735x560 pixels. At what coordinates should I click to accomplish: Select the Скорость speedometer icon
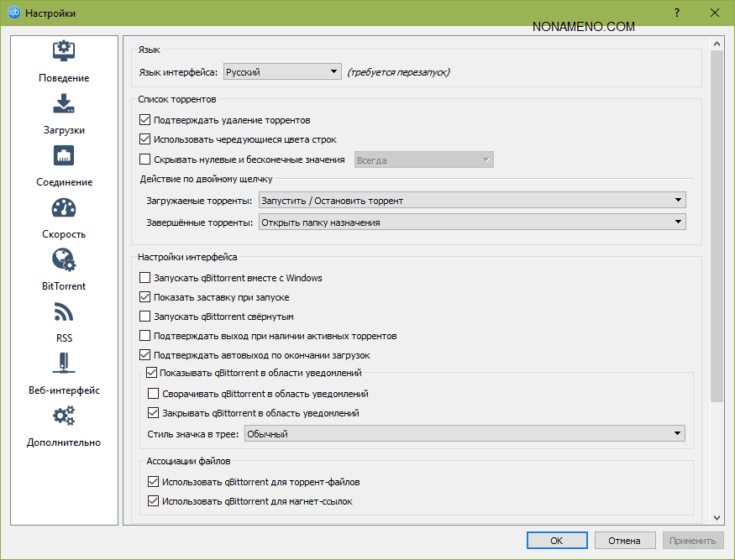click(64, 208)
